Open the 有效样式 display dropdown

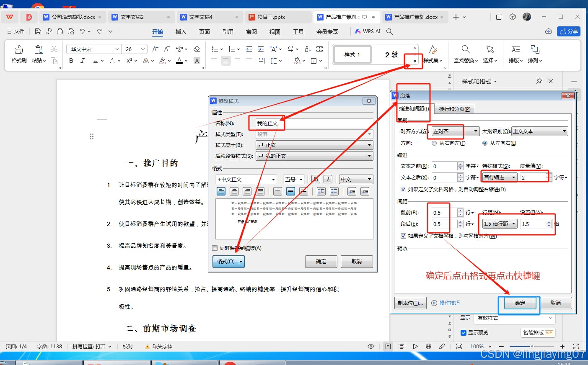[x=515, y=318]
